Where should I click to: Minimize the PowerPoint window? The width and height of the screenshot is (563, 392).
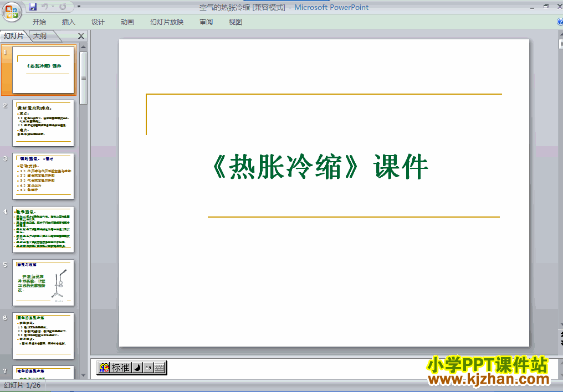(532, 7)
